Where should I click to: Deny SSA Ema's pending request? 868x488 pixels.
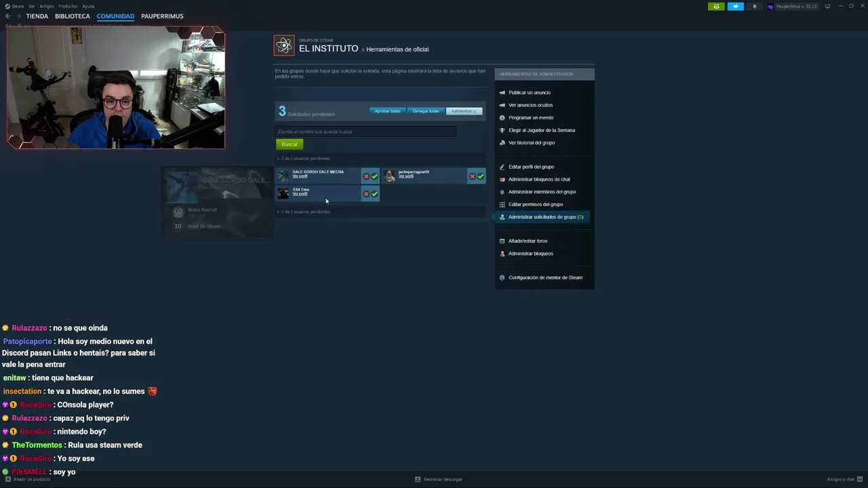(366, 194)
